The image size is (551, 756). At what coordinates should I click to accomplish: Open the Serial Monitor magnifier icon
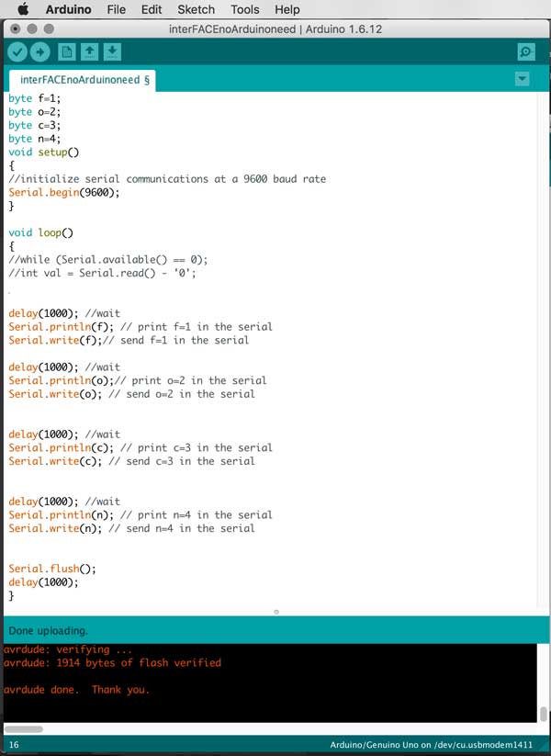click(525, 52)
